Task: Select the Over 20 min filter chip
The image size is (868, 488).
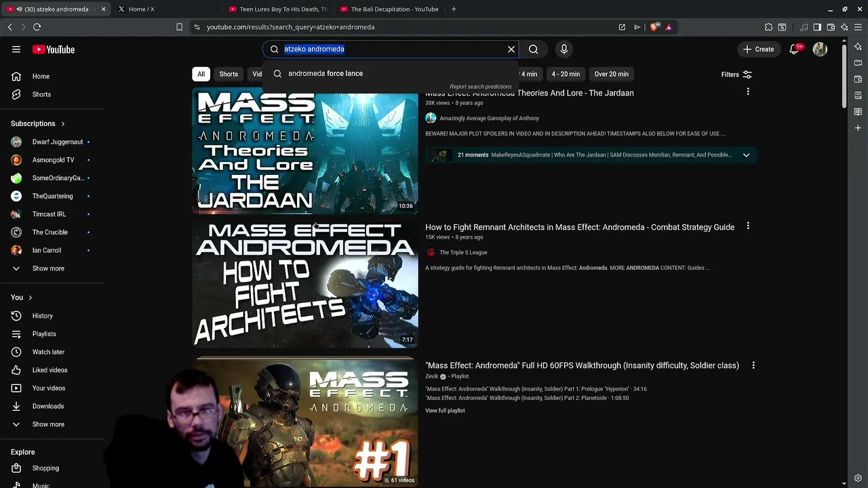Action: [x=611, y=74]
